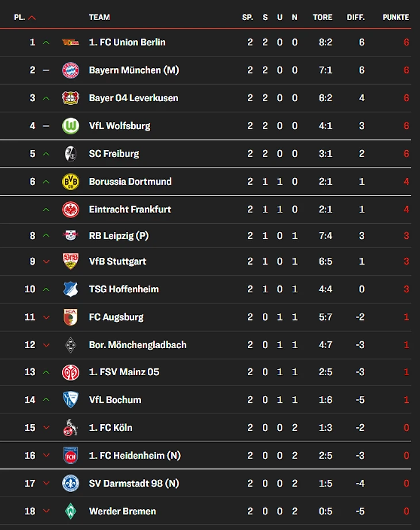Click the SV Darmstadt 98 logo

tap(70, 483)
